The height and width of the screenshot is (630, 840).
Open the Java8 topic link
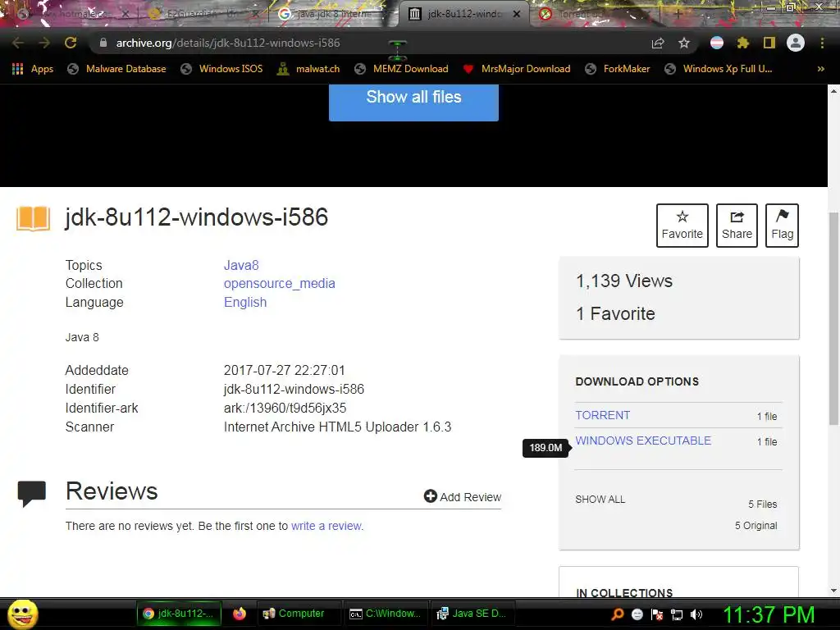coord(241,265)
